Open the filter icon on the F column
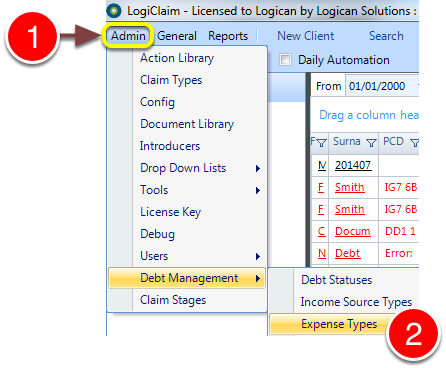This screenshot has height=368, width=446. [x=321, y=143]
